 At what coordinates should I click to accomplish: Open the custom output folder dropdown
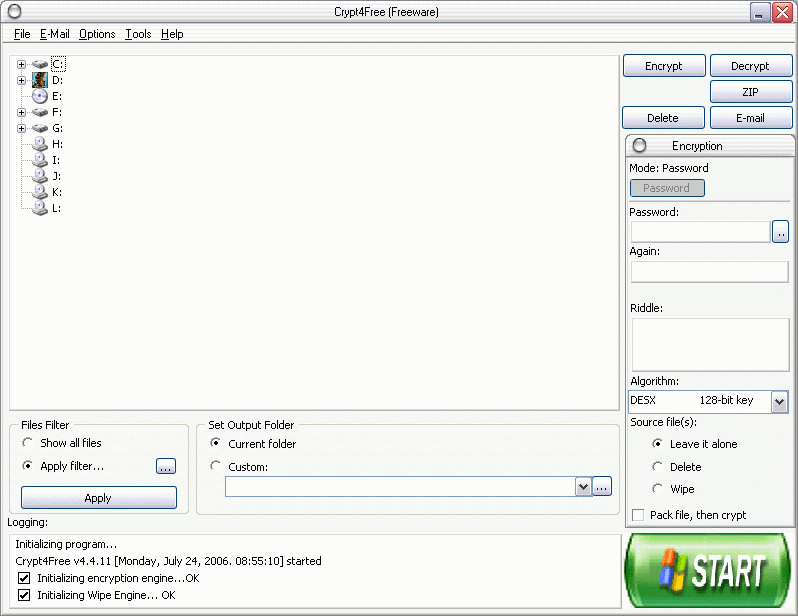pyautogui.click(x=583, y=487)
